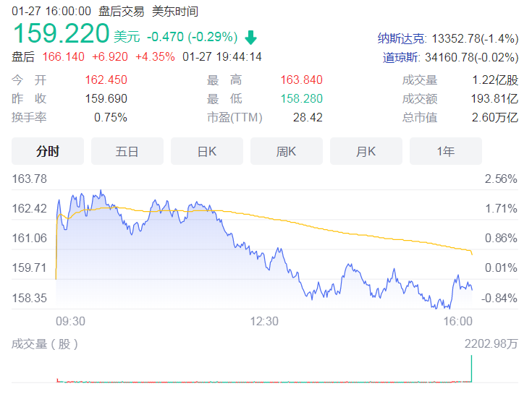Click the percent axis label 0.86%

click(x=501, y=238)
